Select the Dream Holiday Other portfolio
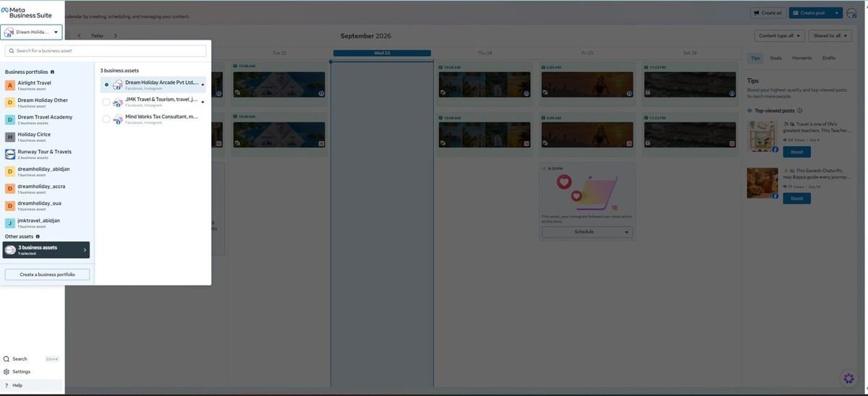 pos(48,103)
